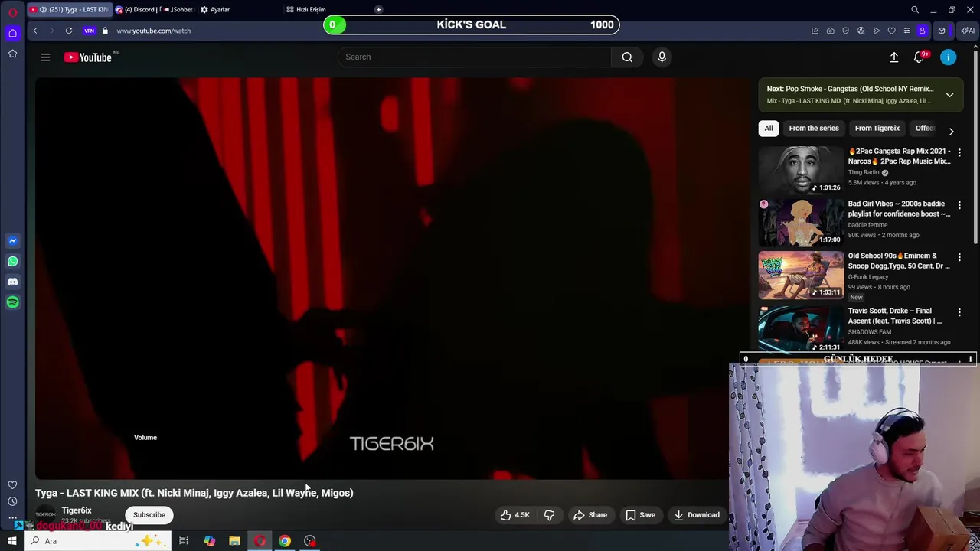Share the video
The height and width of the screenshot is (551, 980).
tap(590, 515)
